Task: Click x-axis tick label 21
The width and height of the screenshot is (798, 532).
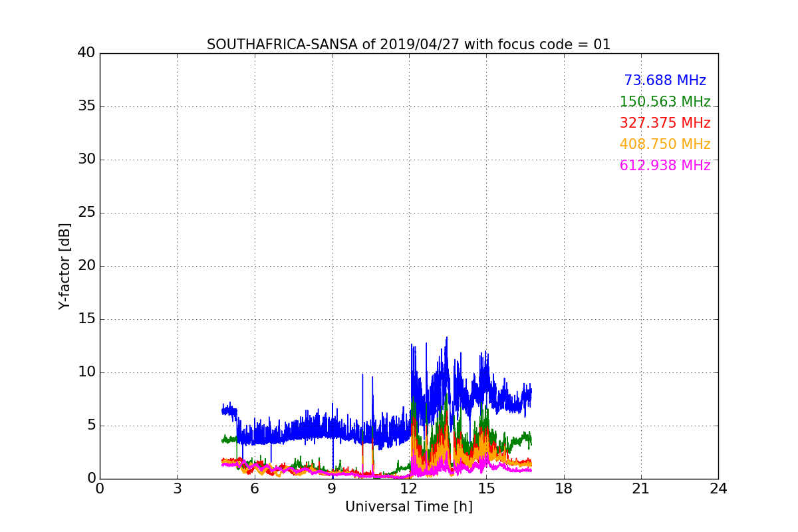Action: (x=641, y=488)
